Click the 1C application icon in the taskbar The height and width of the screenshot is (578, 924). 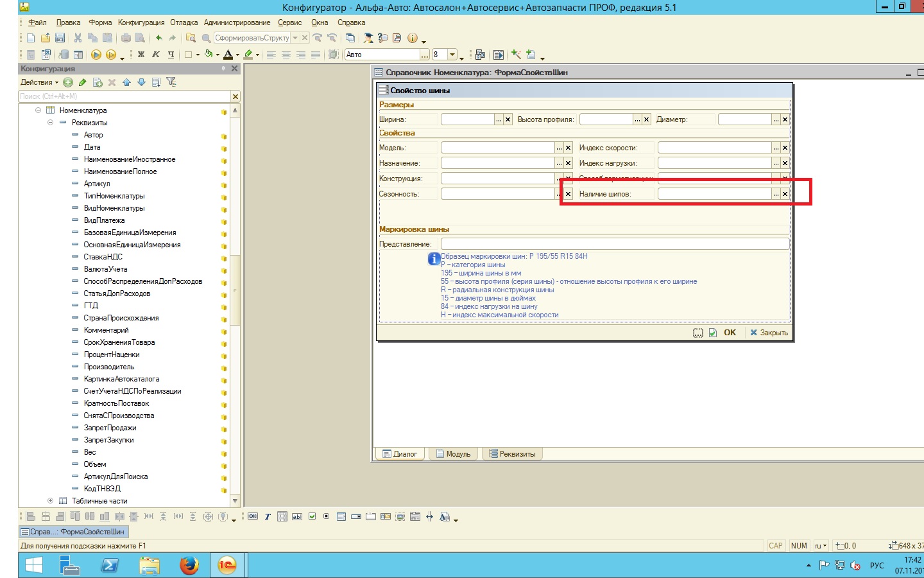(x=227, y=565)
